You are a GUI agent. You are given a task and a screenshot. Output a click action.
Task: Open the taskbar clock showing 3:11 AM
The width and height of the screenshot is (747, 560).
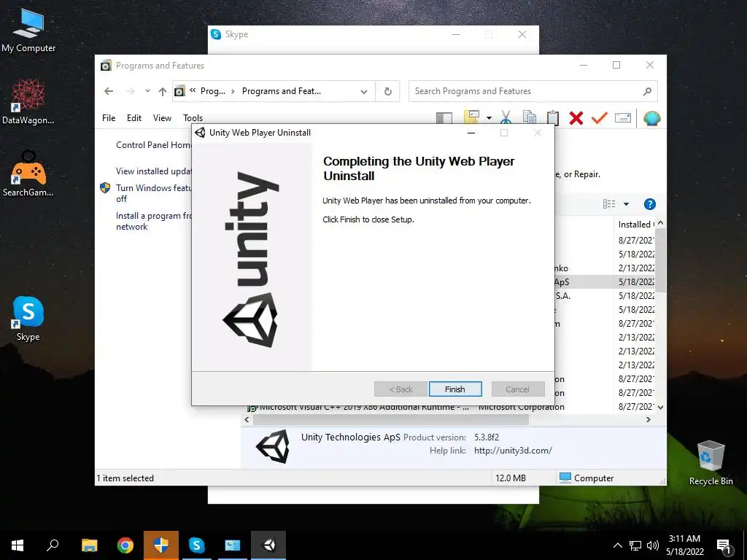pos(684,545)
